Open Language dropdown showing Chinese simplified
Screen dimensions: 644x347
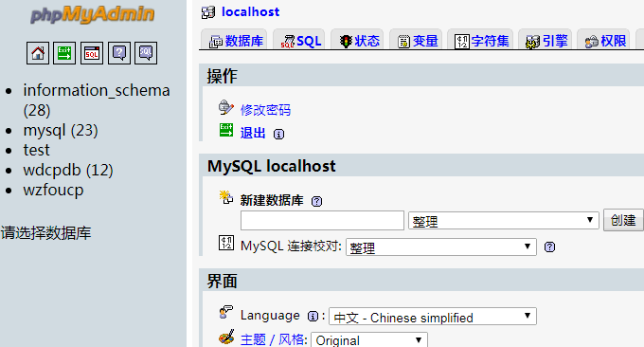click(433, 317)
